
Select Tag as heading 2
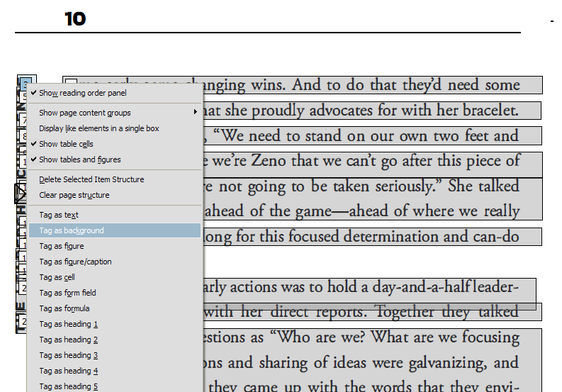pos(115,340)
